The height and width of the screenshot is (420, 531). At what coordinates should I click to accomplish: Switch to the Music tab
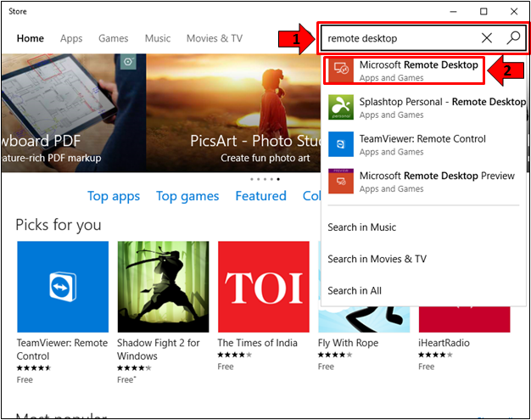pos(158,38)
